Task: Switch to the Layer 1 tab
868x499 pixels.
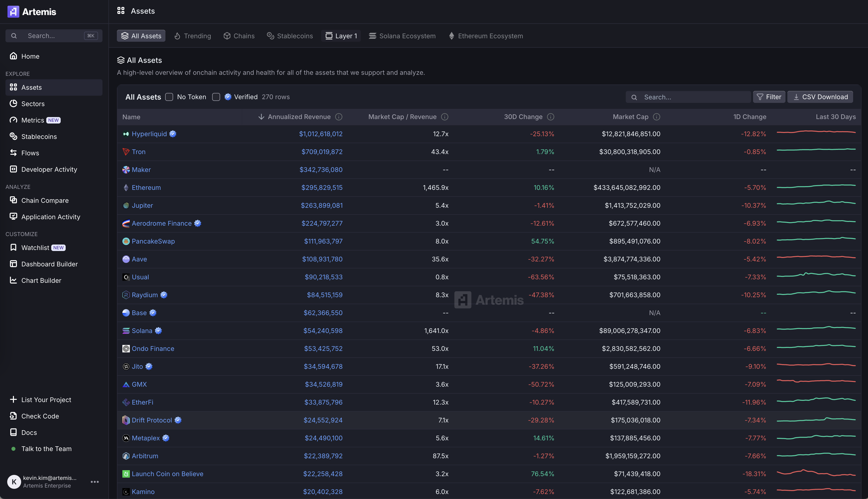Action: (x=341, y=36)
